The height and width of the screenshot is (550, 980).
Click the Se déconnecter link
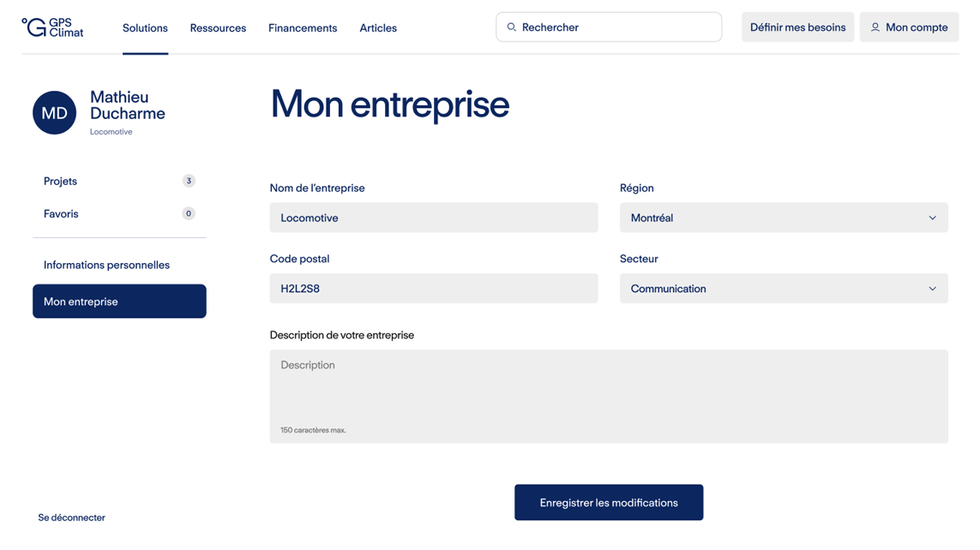coord(72,517)
